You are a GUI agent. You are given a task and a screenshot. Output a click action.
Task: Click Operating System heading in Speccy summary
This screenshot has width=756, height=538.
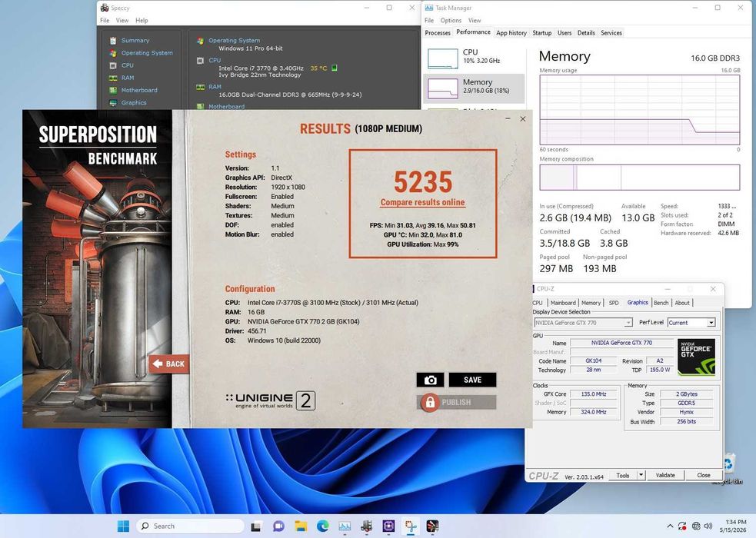coord(234,41)
